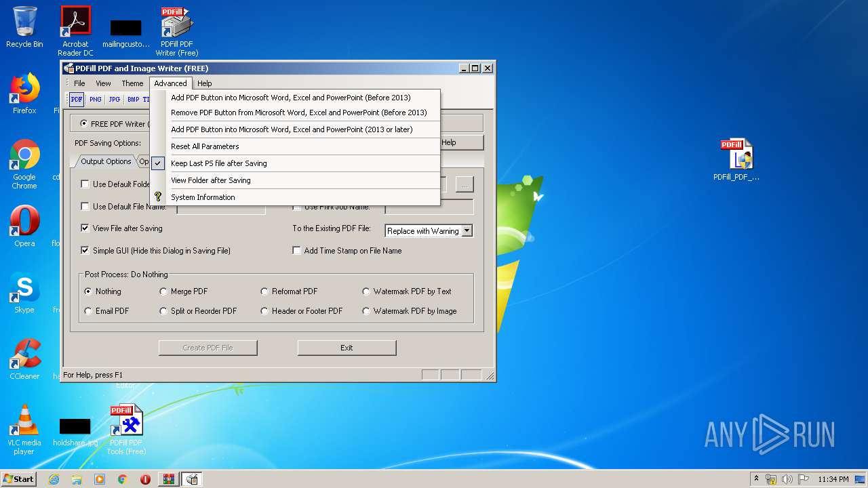Open the volume control in system tray

pyautogui.click(x=787, y=479)
